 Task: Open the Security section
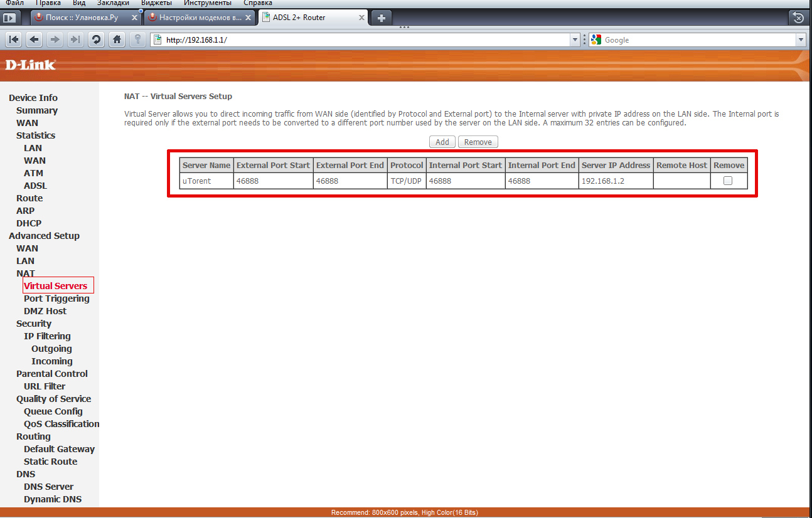tap(34, 324)
